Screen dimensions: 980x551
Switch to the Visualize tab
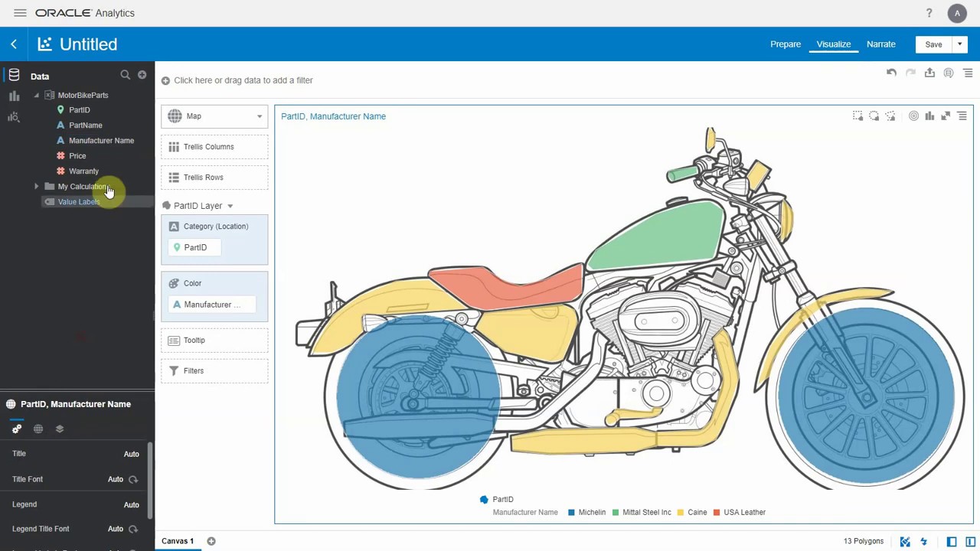833,44
